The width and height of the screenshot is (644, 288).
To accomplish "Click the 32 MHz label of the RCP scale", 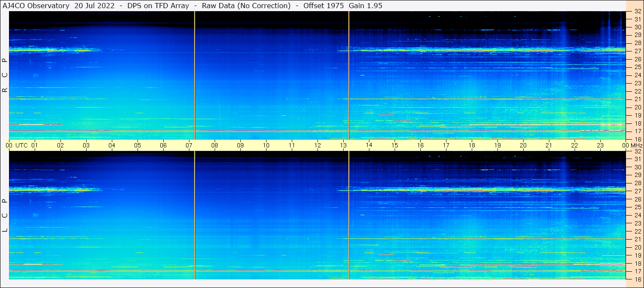I will (638, 12).
